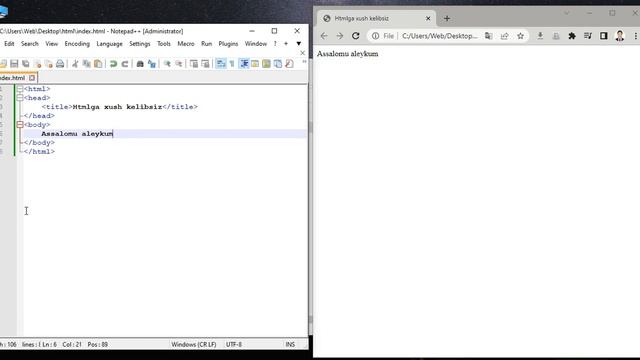640x360 pixels.
Task: Open the View menu
Action: click(51, 44)
